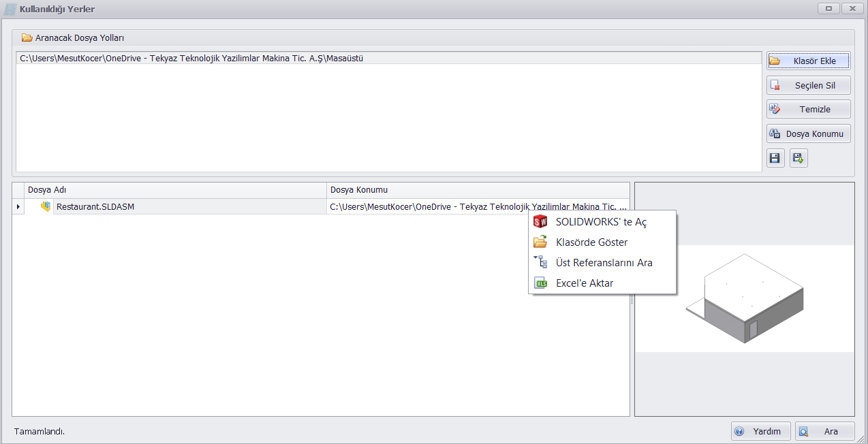Sort by the Dosya Konumu column header
The width and height of the screenshot is (868, 444).
[x=478, y=190]
